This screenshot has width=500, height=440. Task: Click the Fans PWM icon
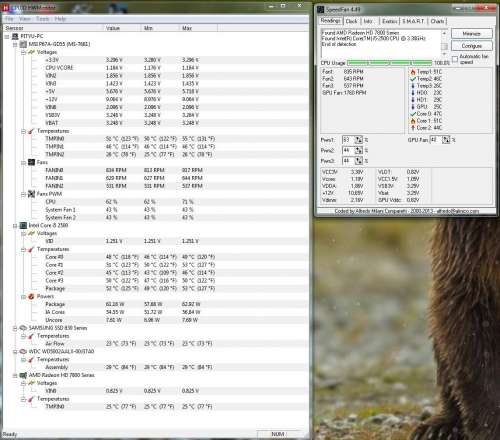[x=31, y=194]
